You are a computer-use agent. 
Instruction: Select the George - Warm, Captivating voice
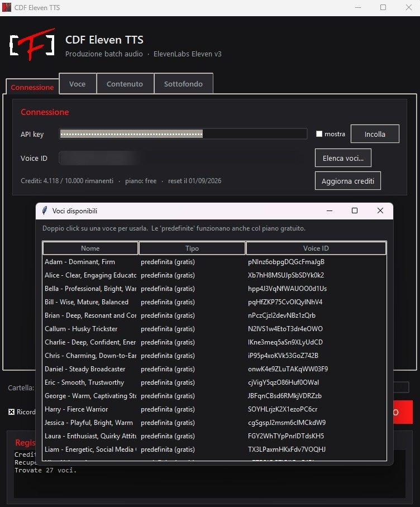214,396
